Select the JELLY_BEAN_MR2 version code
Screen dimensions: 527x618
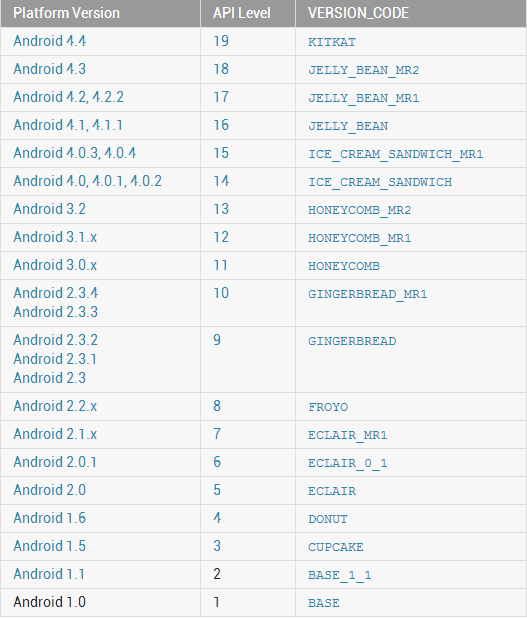[363, 70]
